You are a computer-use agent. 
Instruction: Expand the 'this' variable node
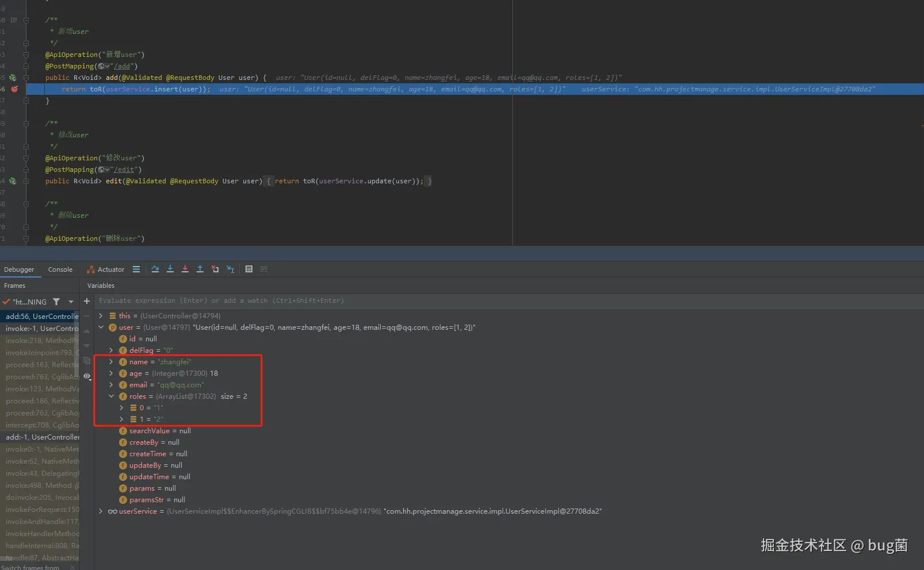pyautogui.click(x=101, y=316)
